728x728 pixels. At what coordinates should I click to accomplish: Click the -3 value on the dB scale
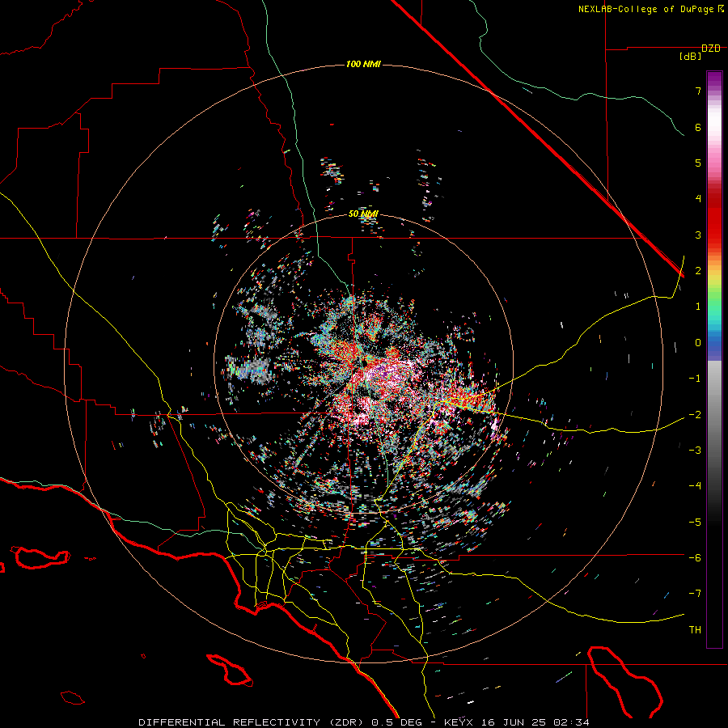click(695, 451)
